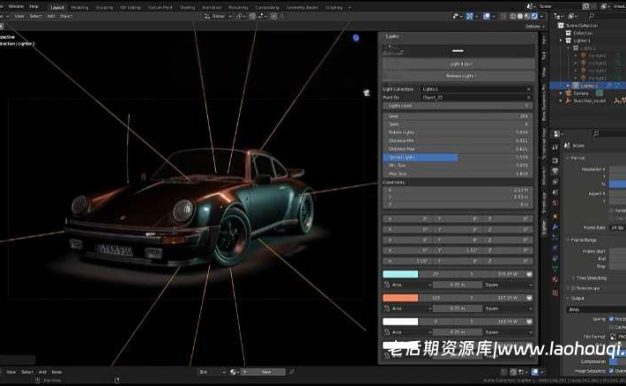Click the outliner search magnifier
The width and height of the screenshot is (626, 386).
591,16
